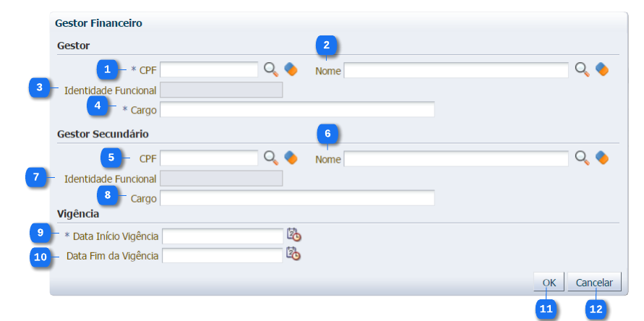Erase the Gestor Nome field icon

(x=602, y=69)
